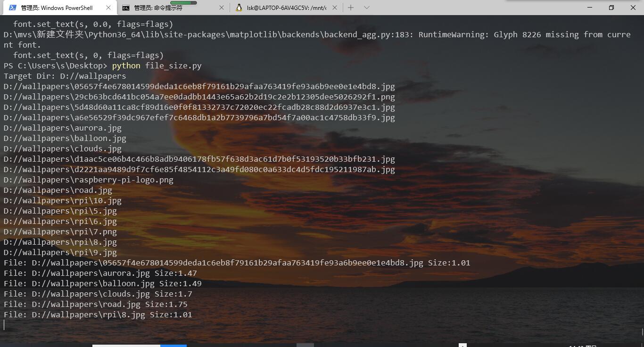Expand the new-tab profile dropdown chevron
This screenshot has height=347, width=644.
(x=367, y=8)
